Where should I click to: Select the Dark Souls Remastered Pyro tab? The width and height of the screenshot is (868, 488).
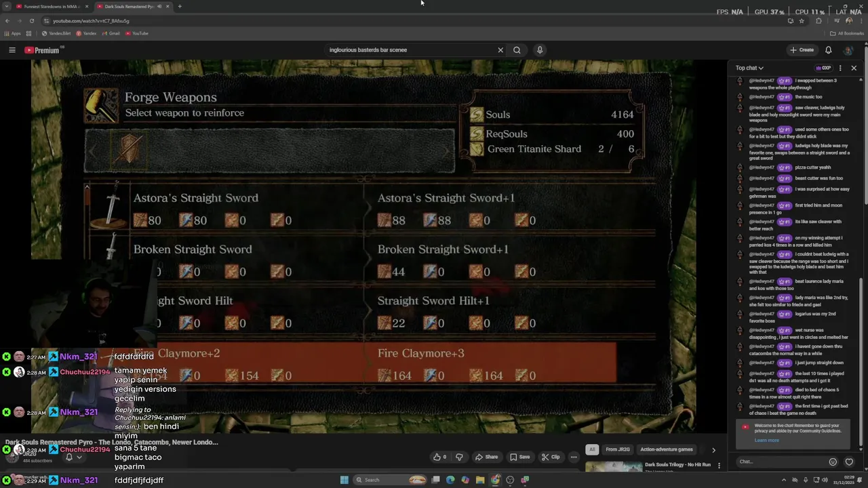coord(127,6)
